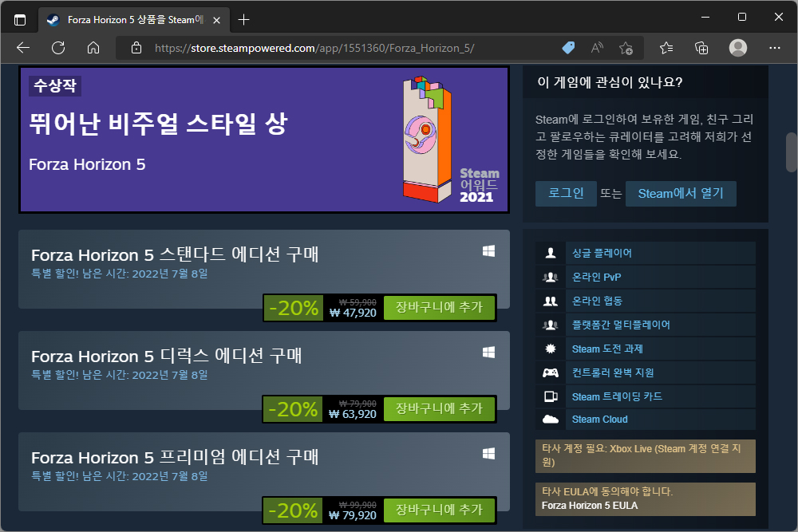
Task: Click the Steam Cloud icon
Action: [550, 419]
